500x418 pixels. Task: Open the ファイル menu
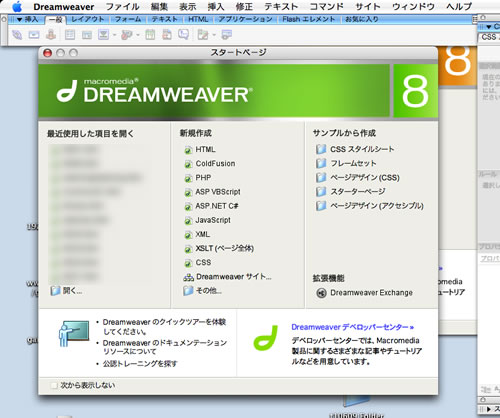(122, 7)
